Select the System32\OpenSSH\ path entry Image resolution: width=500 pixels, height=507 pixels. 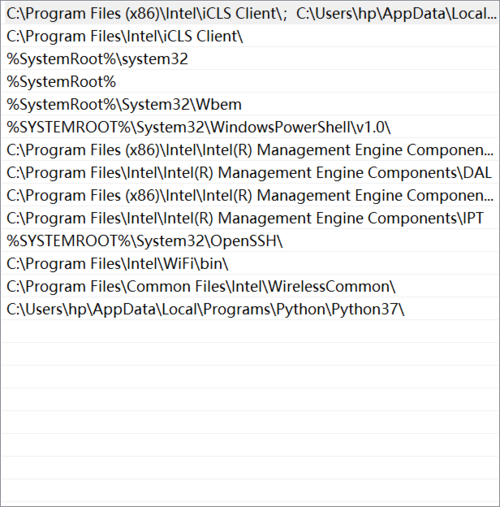(251, 241)
